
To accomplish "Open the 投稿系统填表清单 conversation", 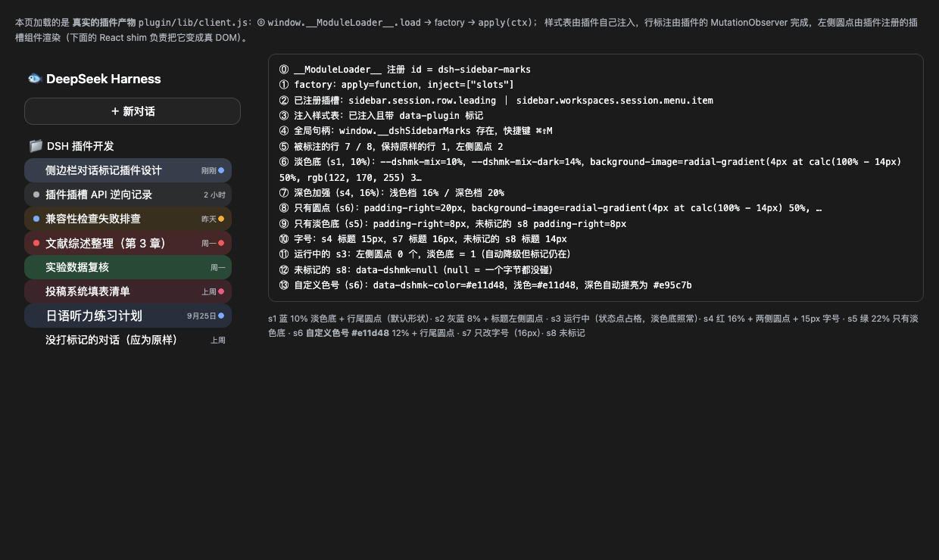I will pyautogui.click(x=128, y=291).
